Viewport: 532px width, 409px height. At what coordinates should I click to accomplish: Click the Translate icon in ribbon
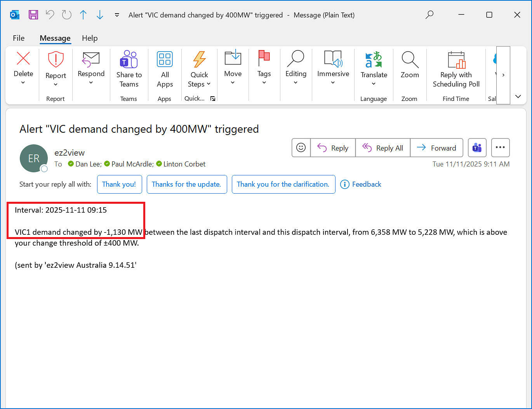[x=374, y=60]
